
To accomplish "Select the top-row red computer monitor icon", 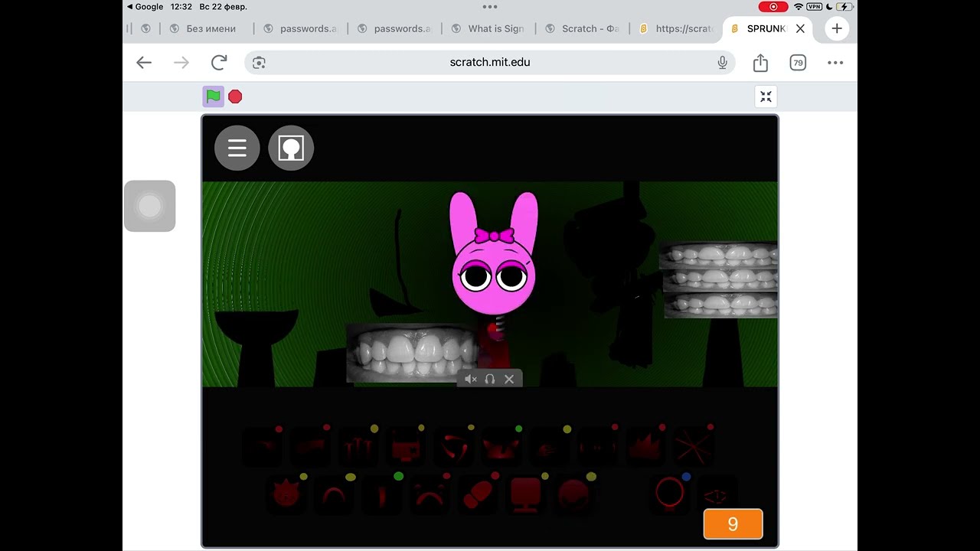I will [405, 447].
